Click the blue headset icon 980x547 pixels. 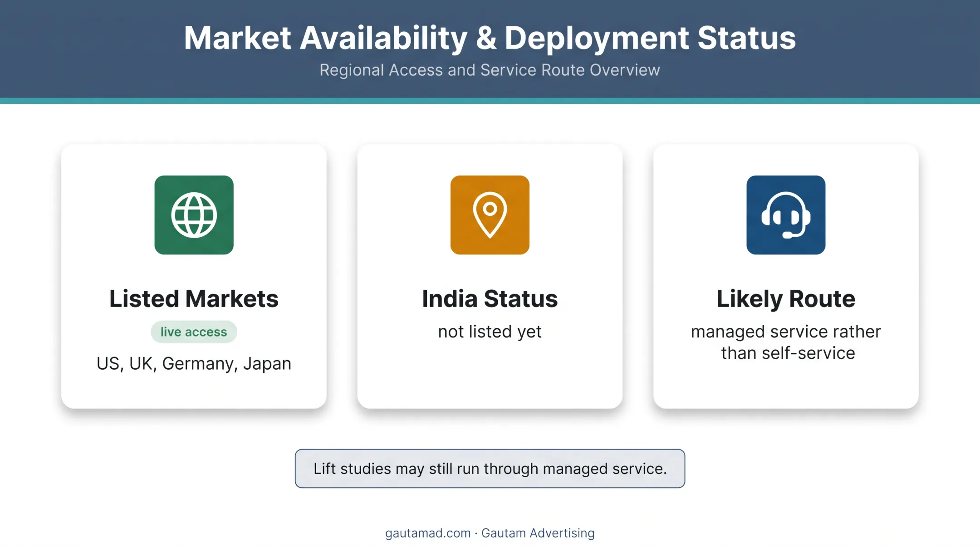[x=786, y=215]
